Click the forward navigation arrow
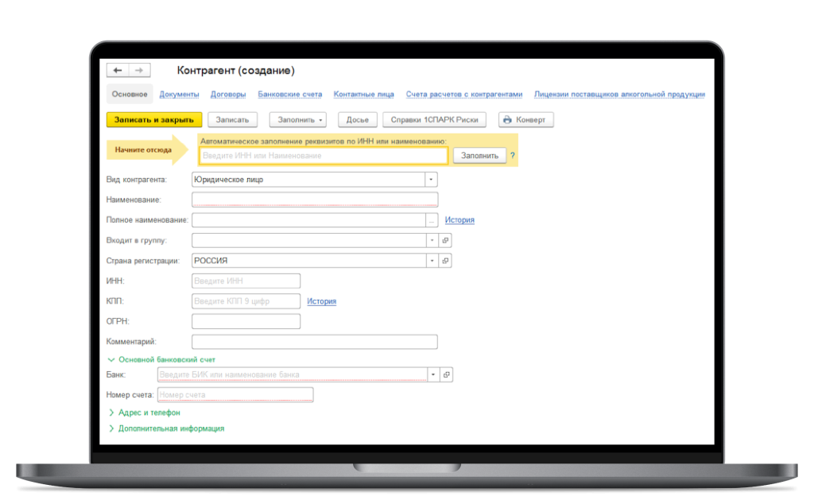 139,70
